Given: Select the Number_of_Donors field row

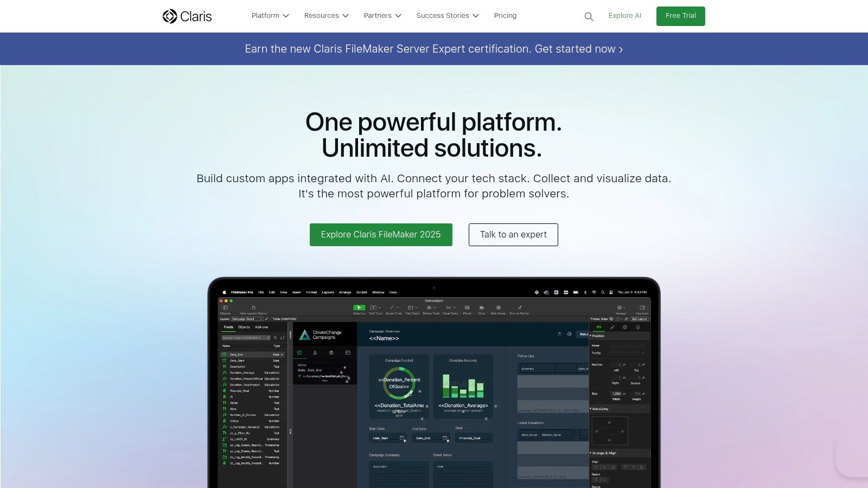Looking at the screenshot, I should click(253, 415).
